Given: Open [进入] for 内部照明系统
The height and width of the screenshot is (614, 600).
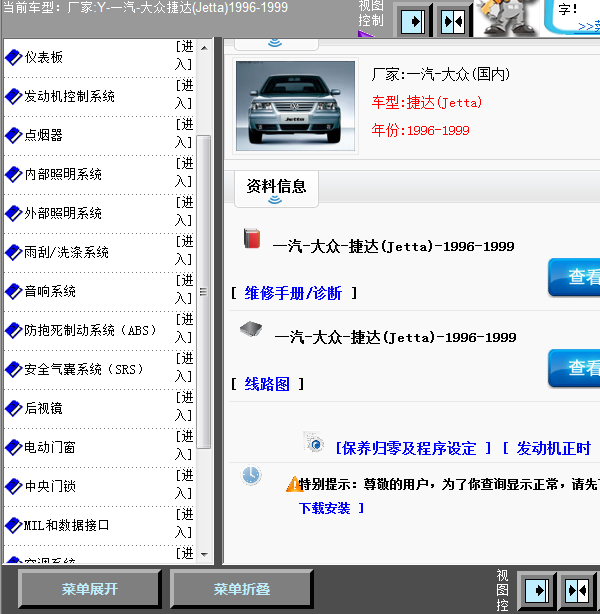Looking at the screenshot, I should pyautogui.click(x=184, y=172).
